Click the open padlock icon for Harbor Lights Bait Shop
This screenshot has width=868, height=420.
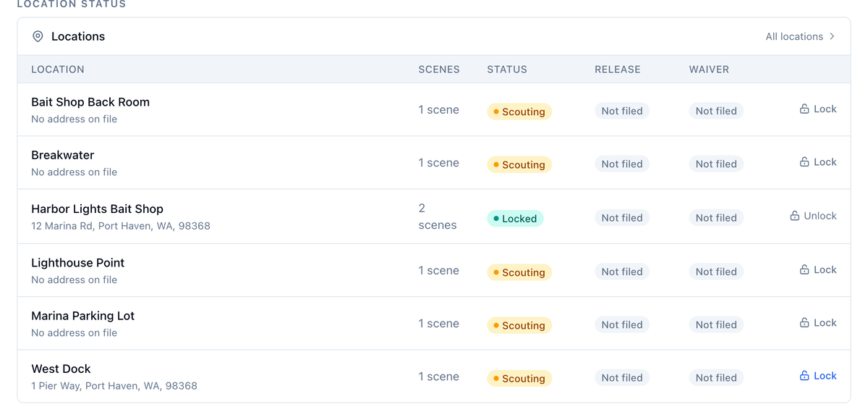(x=795, y=216)
